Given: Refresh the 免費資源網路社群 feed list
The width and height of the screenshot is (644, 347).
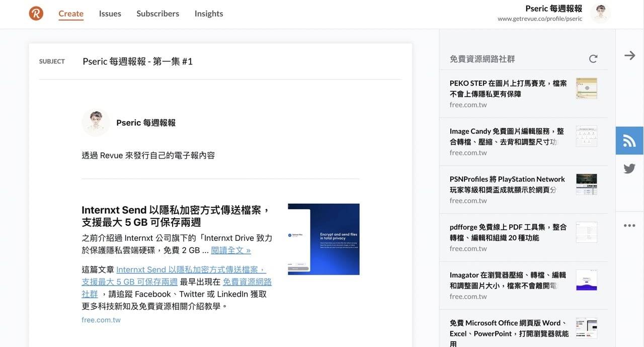Looking at the screenshot, I should click(593, 59).
